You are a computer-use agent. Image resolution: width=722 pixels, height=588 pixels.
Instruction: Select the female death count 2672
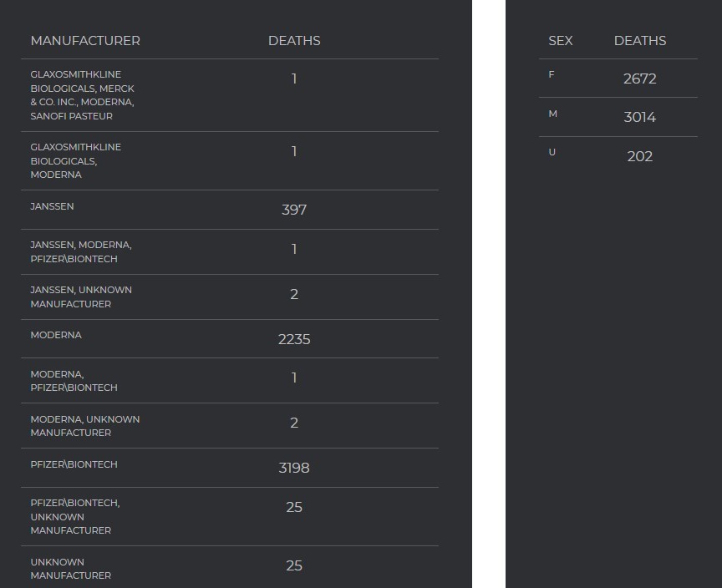[x=640, y=79]
